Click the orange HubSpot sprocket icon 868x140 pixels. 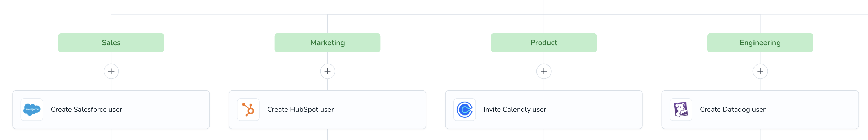(248, 110)
